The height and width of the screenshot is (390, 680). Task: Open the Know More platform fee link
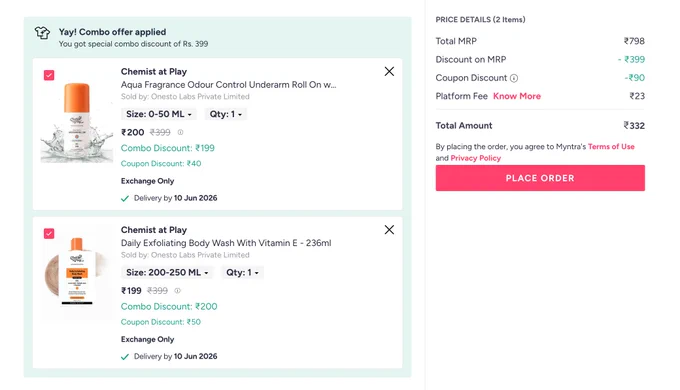(517, 96)
